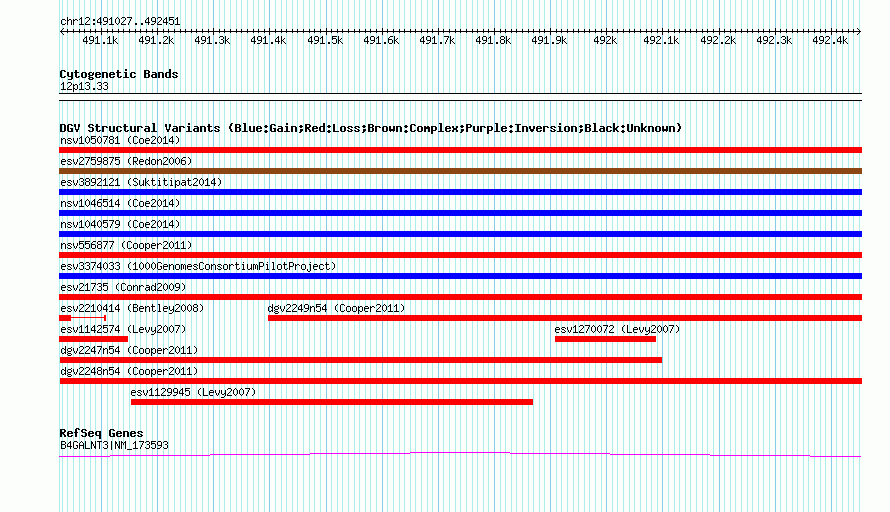
Task: Click the 491.5k ruler tick label
Action: pos(325,40)
